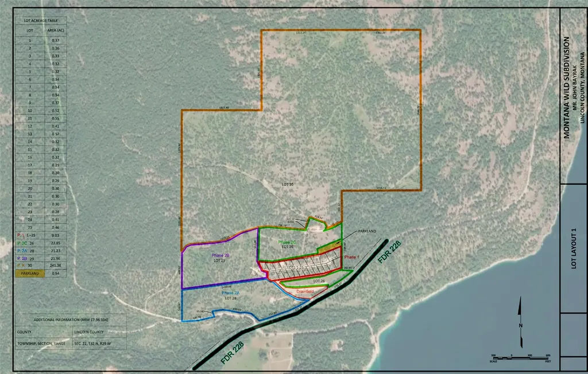The width and height of the screenshot is (588, 374).
Task: Click the LOTS 1-25 label
Action: click(296, 267)
